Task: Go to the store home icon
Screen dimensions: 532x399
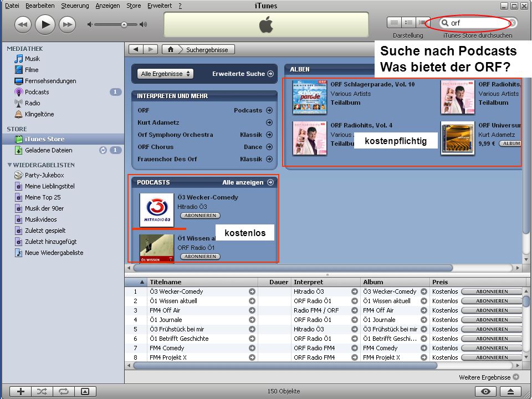Action: [171, 49]
